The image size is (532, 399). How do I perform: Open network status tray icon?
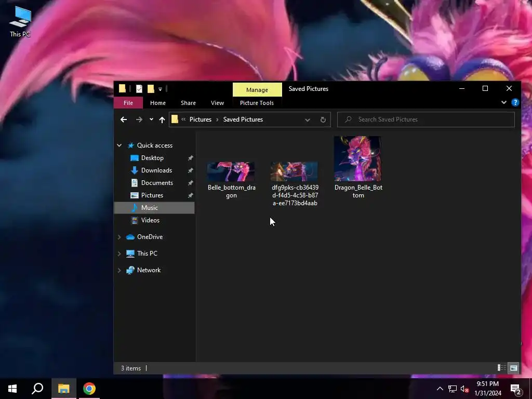[453, 389]
